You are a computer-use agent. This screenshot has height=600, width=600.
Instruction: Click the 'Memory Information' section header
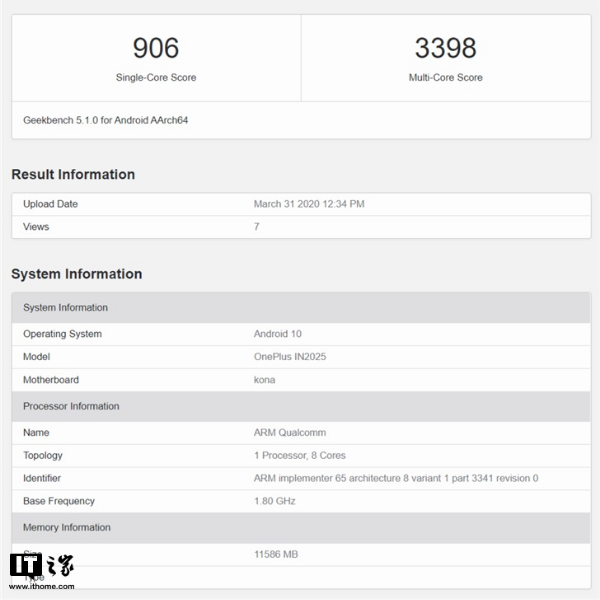[x=301, y=528]
